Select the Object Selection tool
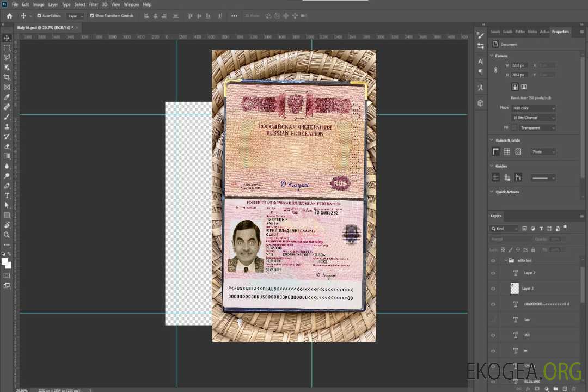This screenshot has width=588, height=392. [7, 68]
